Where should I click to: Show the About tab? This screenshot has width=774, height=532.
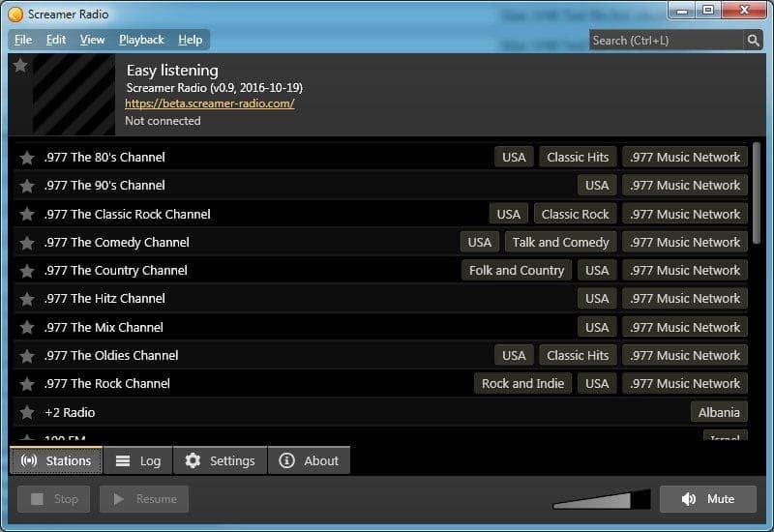309,460
